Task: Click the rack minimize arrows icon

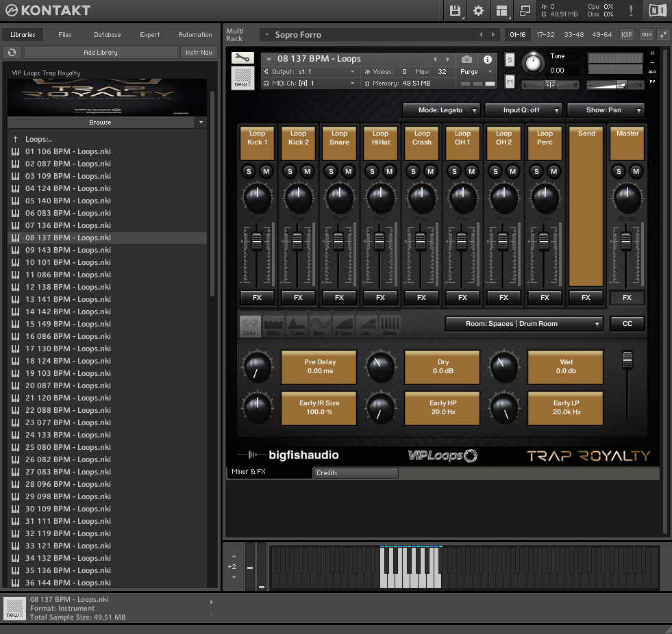Action: click(663, 35)
